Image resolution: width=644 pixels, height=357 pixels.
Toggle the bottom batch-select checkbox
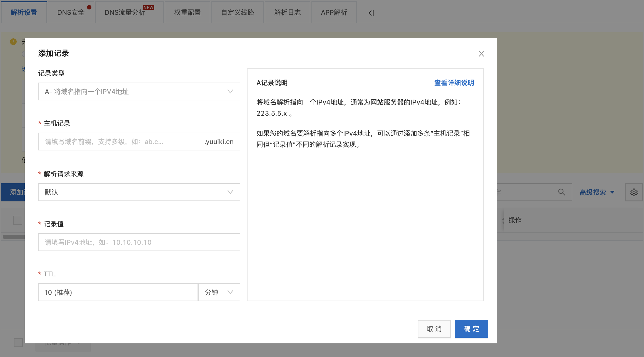(18, 343)
